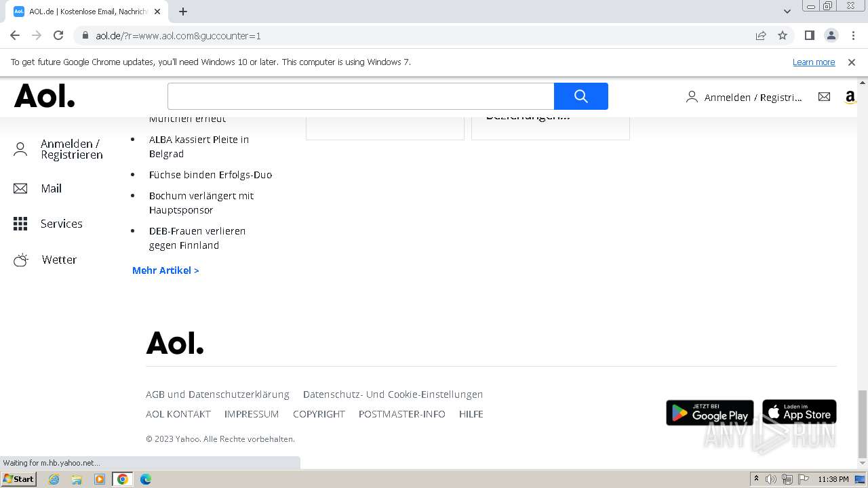Click the blue search magnifier button
This screenshot has height=488, width=868.
(x=580, y=96)
